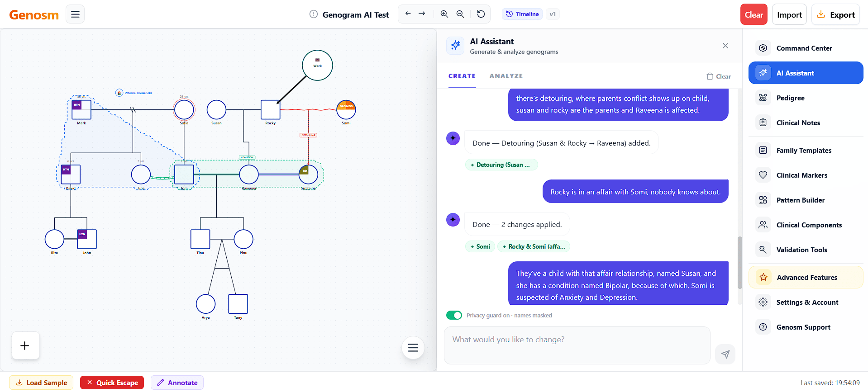Open Clinical Components
Viewport: 868px width, 392px height.
(806, 225)
